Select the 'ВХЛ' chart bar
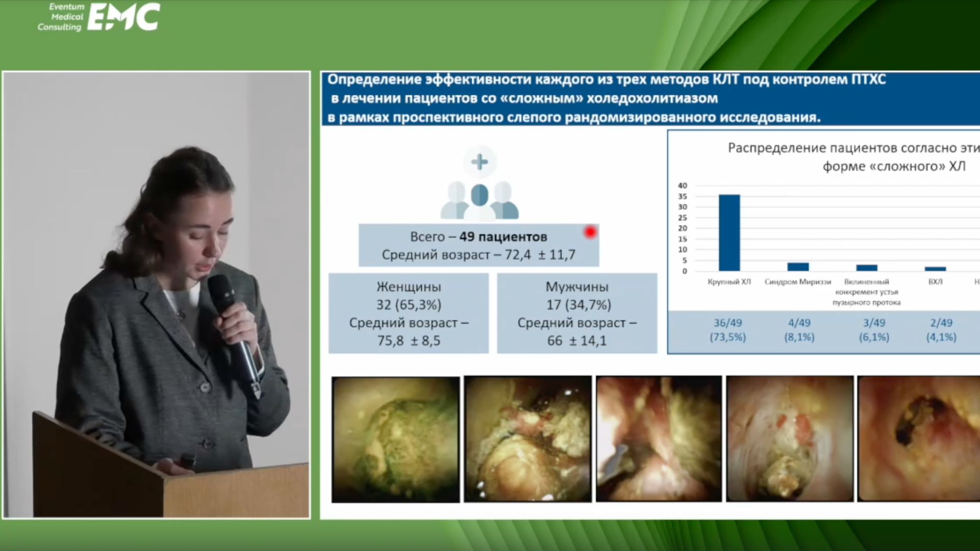 coord(935,269)
